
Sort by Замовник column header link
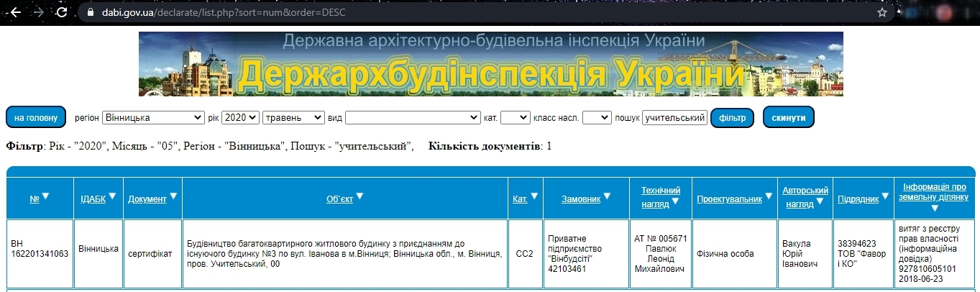click(581, 199)
